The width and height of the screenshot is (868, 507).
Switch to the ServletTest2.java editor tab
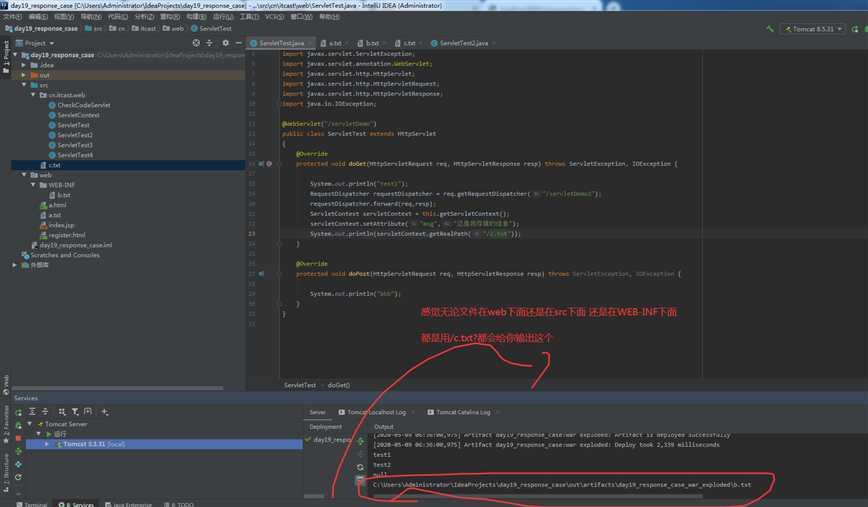click(x=463, y=43)
